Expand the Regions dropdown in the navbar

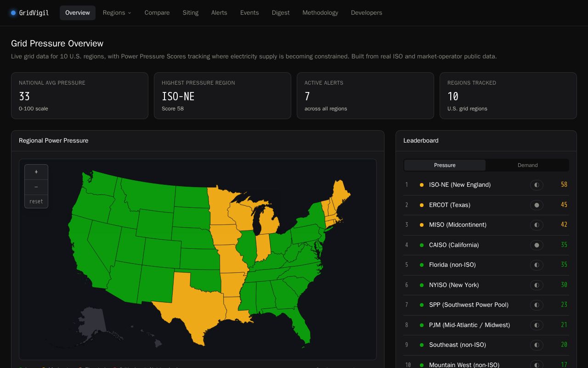coord(117,13)
